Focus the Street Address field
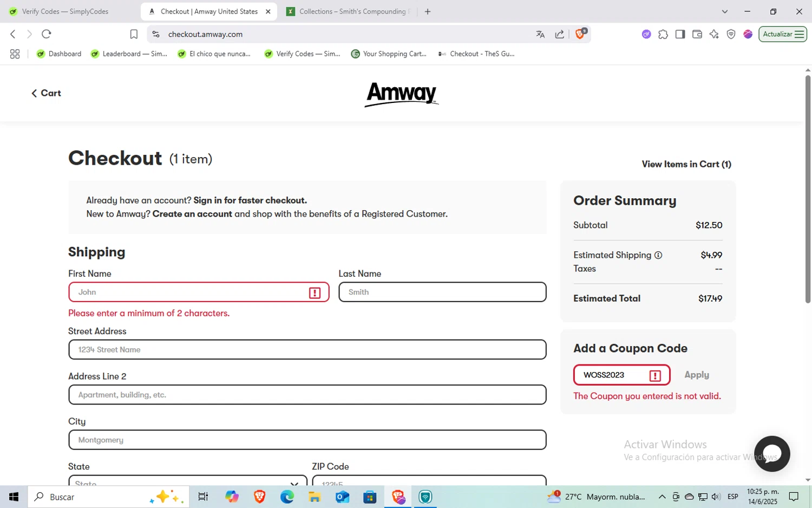Image resolution: width=812 pixels, height=508 pixels. tap(307, 349)
